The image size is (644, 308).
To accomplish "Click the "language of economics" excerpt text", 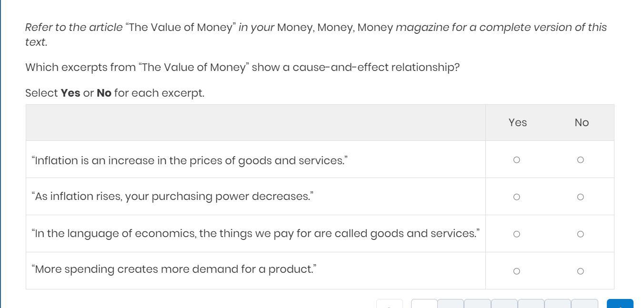I will pyautogui.click(x=255, y=234).
